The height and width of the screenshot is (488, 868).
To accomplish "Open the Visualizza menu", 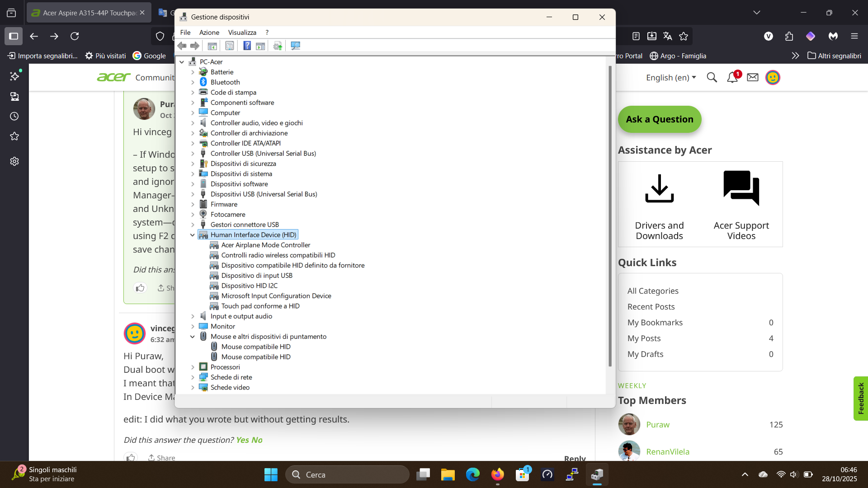I will coord(242,33).
